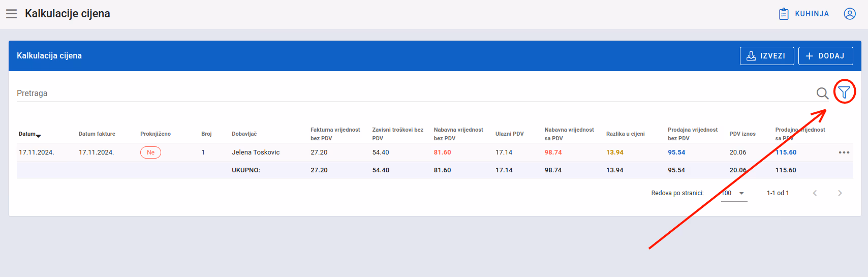868x277 pixels.
Task: Select the Jelena Toskovic row
Action: [435, 152]
